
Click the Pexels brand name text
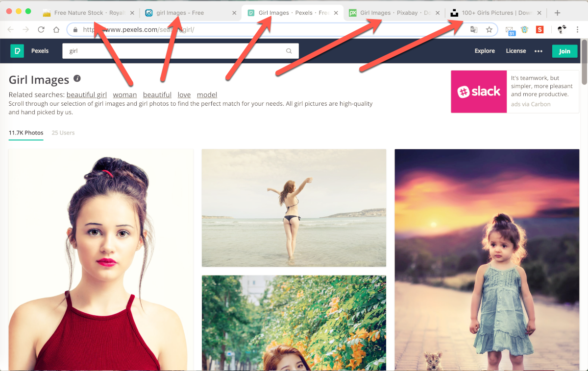[40, 51]
